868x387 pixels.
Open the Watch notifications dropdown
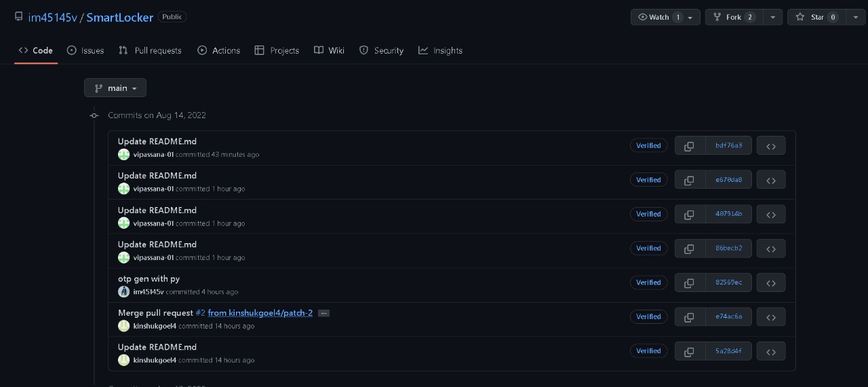point(665,17)
